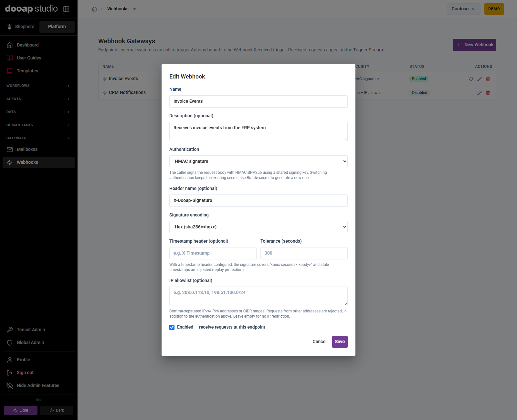Click the plus icon on New Webhook
Image resolution: width=517 pixels, height=420 pixels.
point(458,45)
